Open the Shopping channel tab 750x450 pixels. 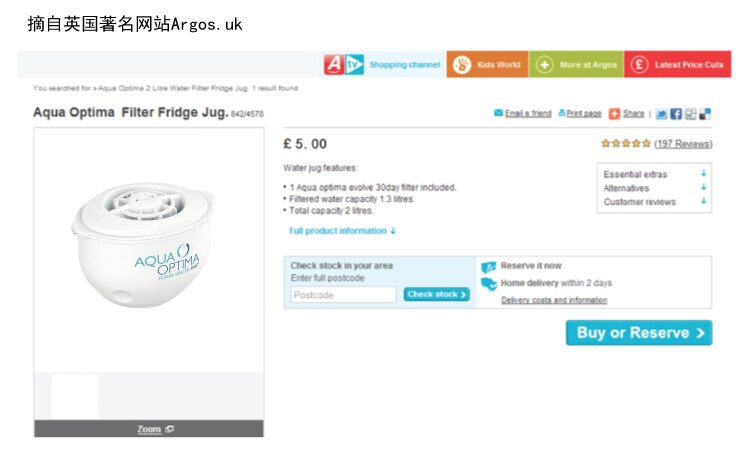click(x=404, y=65)
